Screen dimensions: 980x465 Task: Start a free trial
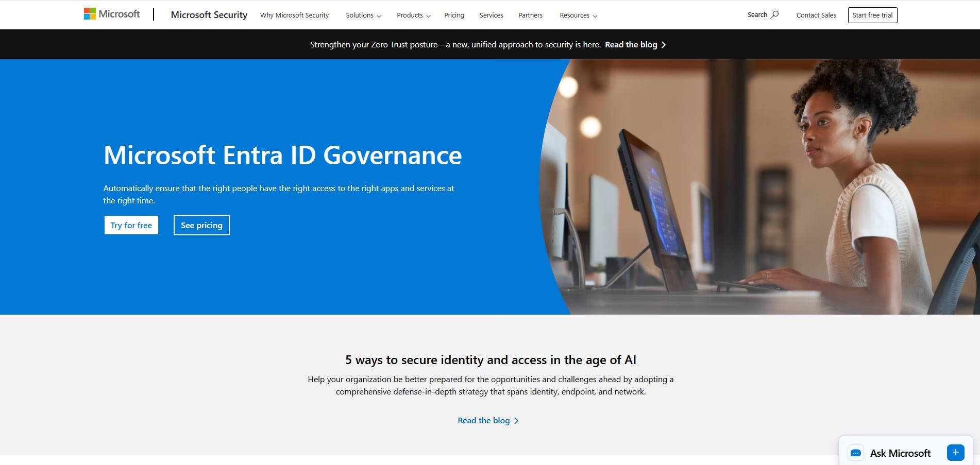872,15
